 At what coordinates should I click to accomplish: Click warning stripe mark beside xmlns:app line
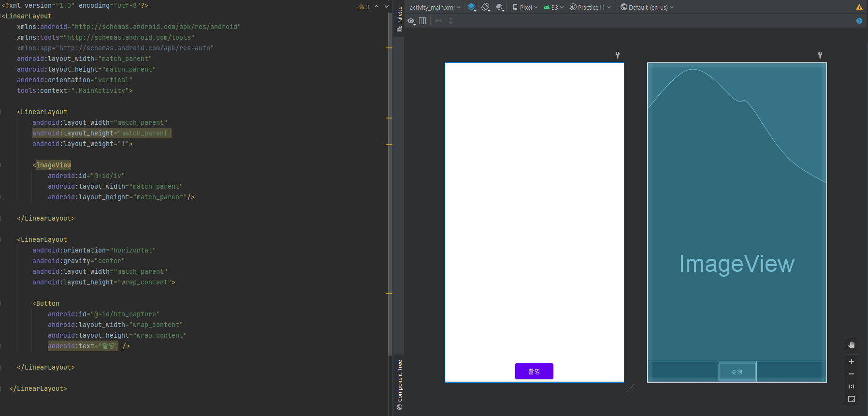pyautogui.click(x=389, y=48)
